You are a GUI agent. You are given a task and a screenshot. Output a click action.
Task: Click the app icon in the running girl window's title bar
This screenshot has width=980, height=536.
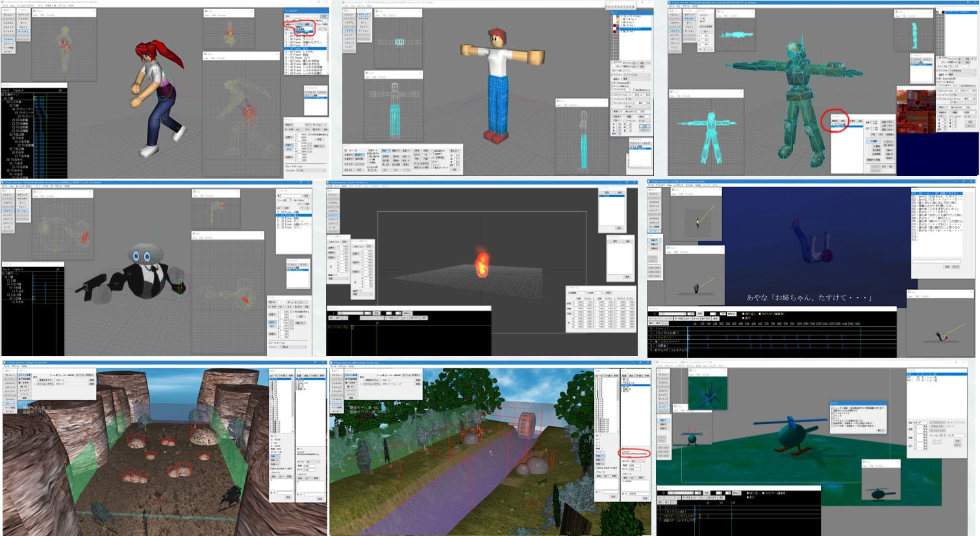(x=3, y=2)
